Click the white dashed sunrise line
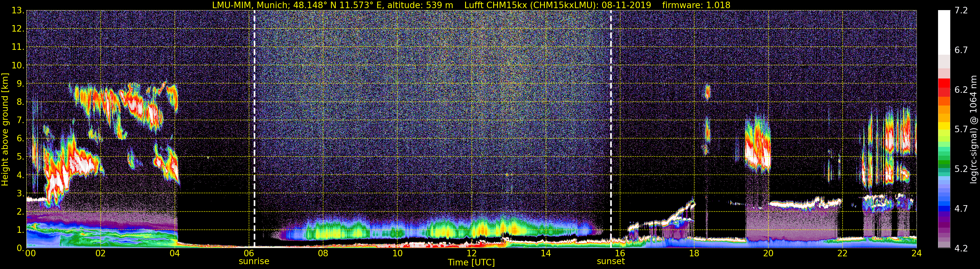 tap(254, 129)
